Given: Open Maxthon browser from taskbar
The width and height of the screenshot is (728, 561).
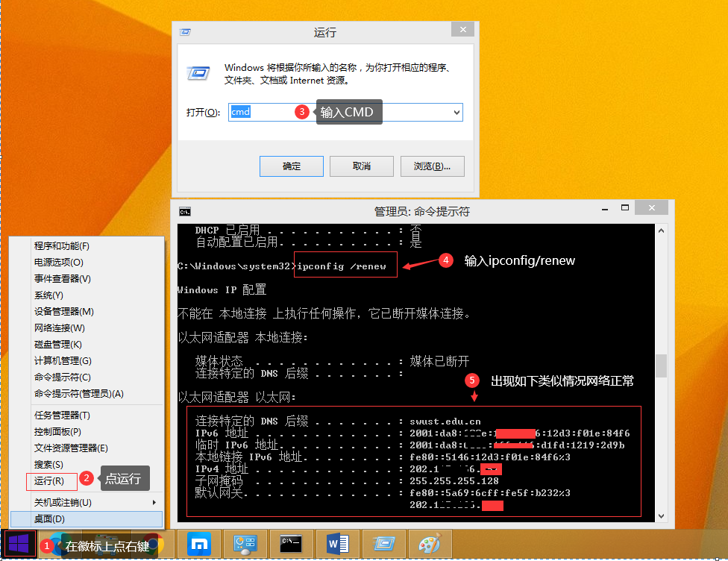Looking at the screenshot, I should point(198,544).
